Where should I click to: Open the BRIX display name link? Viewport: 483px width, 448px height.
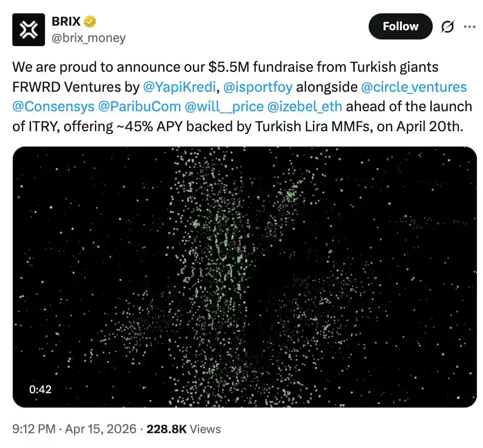(66, 22)
